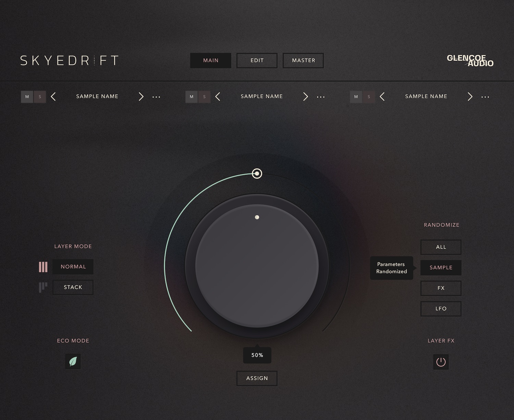Go to previous sample in third layer
Viewport: 514px width, 420px height.
pyautogui.click(x=382, y=97)
